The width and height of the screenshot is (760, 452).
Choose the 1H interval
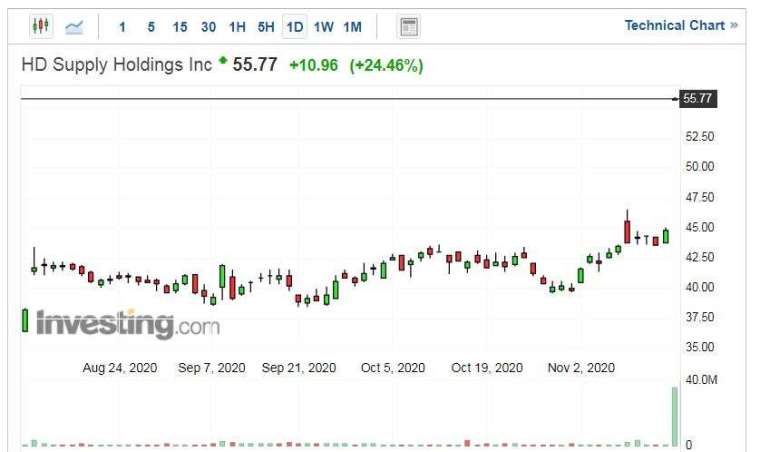coord(237,27)
